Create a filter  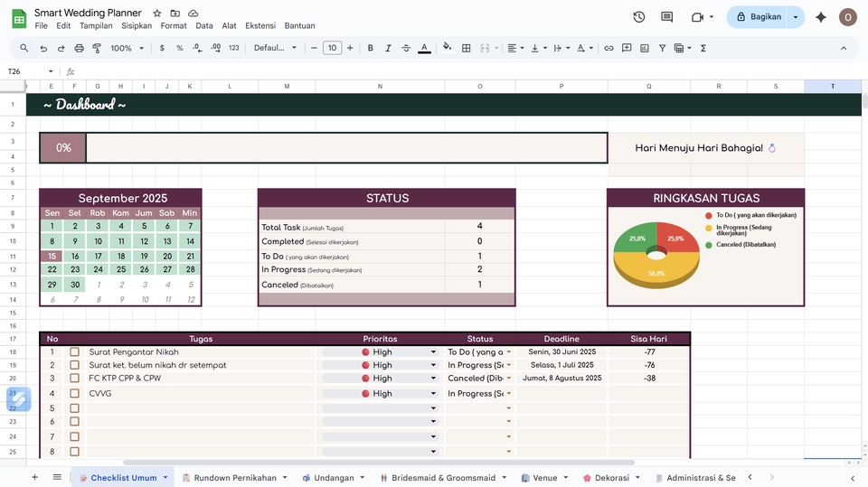click(x=662, y=48)
